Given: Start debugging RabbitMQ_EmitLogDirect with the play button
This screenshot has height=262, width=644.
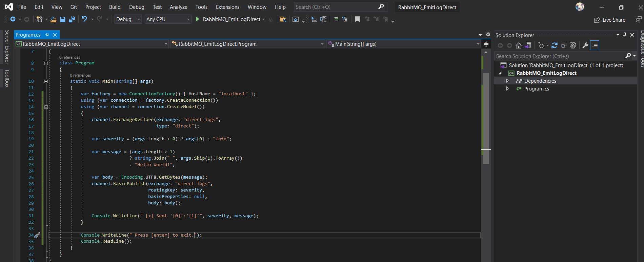Looking at the screenshot, I should tap(198, 19).
